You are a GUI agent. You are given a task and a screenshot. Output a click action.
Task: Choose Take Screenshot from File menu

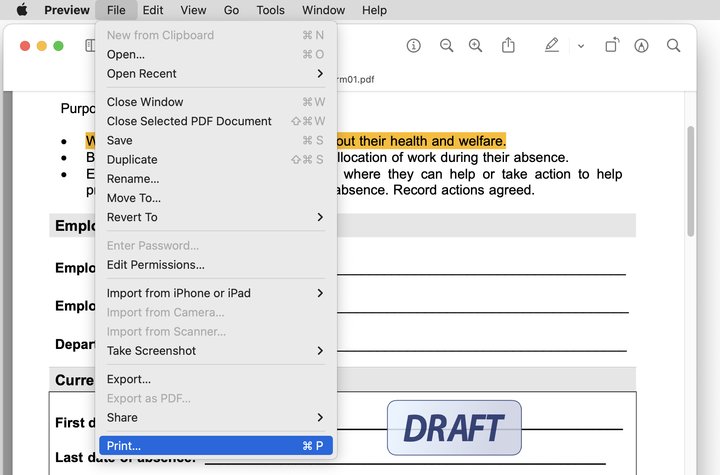215,351
